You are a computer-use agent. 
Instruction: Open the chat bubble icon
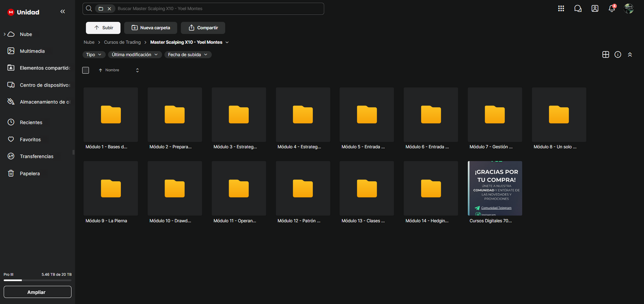coord(578,8)
